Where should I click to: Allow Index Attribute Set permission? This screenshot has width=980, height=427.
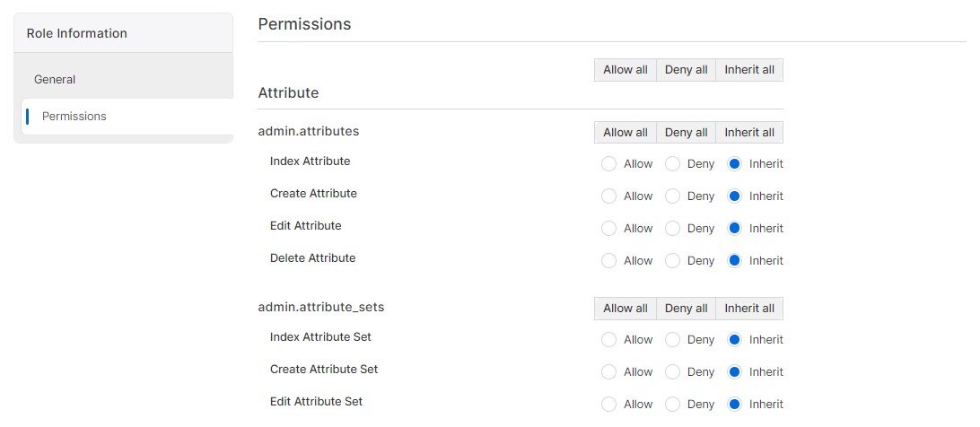click(609, 340)
